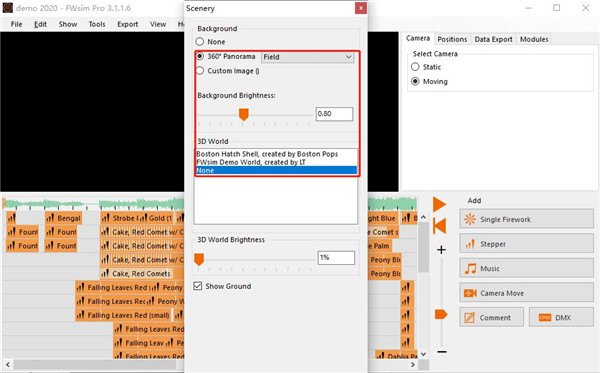Screen dimensions: 600x373
Task: Open the View menu
Action: [158, 24]
